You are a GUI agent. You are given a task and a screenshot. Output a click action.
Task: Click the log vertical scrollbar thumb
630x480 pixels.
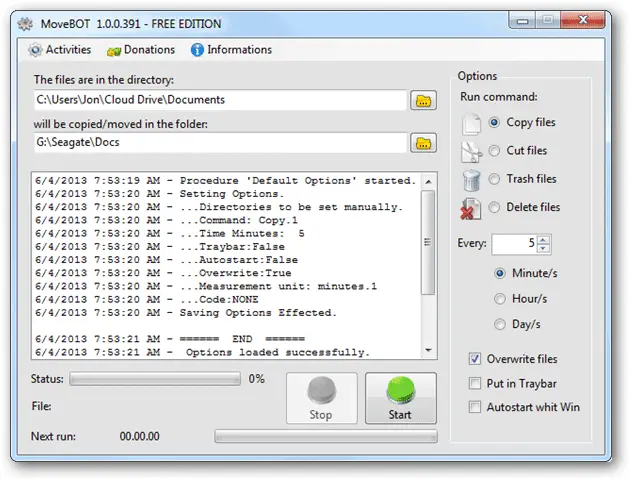tap(428, 242)
